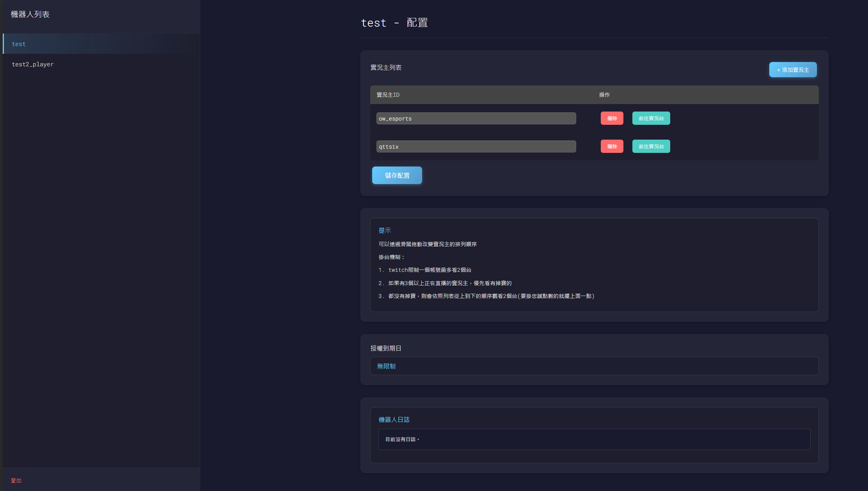The height and width of the screenshot is (491, 868).
Task: Select the "test2_player" bot in the sidebar
Action: [33, 64]
